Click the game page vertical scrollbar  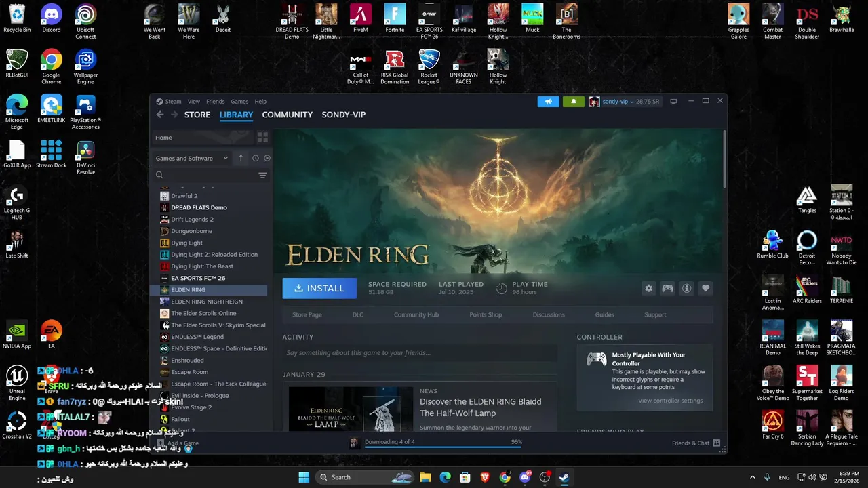(725, 159)
